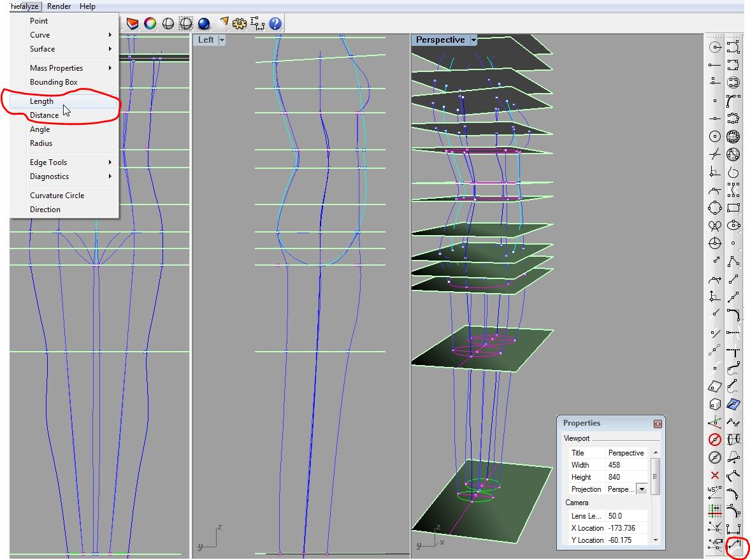750x560 pixels.
Task: Open the Projection combo box dropdown
Action: click(x=642, y=489)
